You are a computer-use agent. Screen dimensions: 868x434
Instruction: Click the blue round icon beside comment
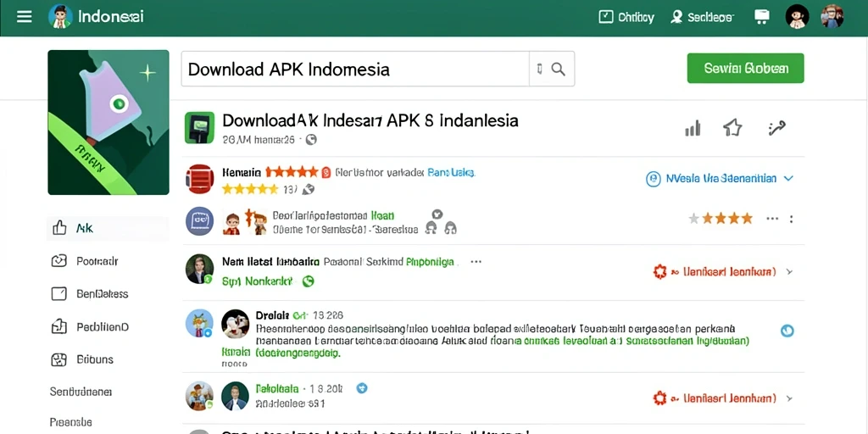(x=787, y=331)
